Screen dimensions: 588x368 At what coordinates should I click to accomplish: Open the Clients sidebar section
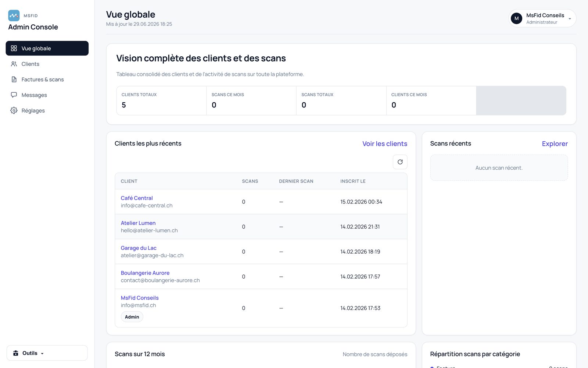pos(47,64)
